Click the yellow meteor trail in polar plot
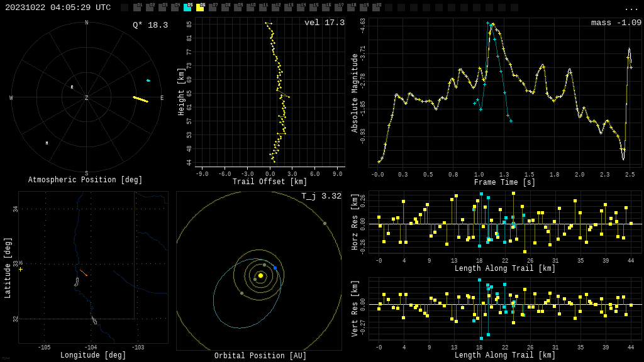The image size is (644, 362). [141, 99]
